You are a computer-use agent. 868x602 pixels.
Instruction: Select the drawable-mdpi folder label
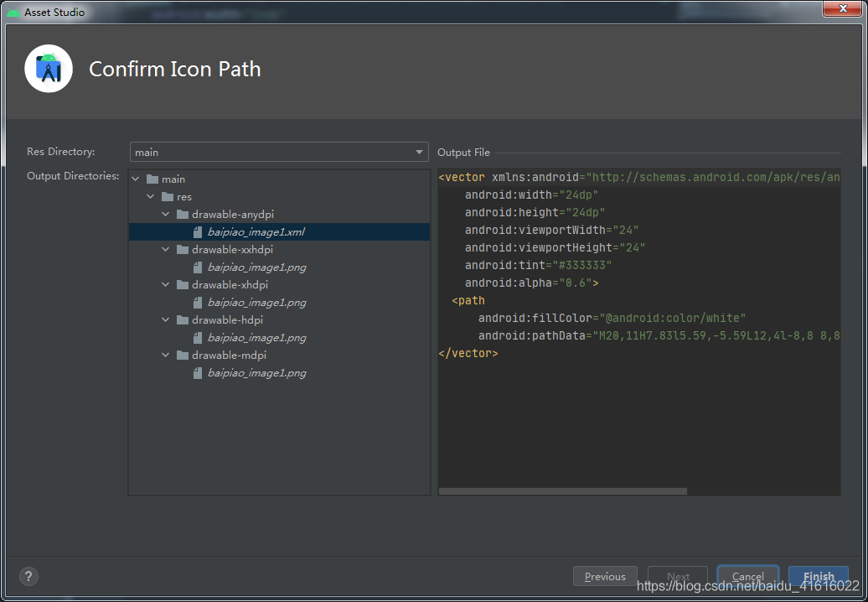pyautogui.click(x=230, y=355)
